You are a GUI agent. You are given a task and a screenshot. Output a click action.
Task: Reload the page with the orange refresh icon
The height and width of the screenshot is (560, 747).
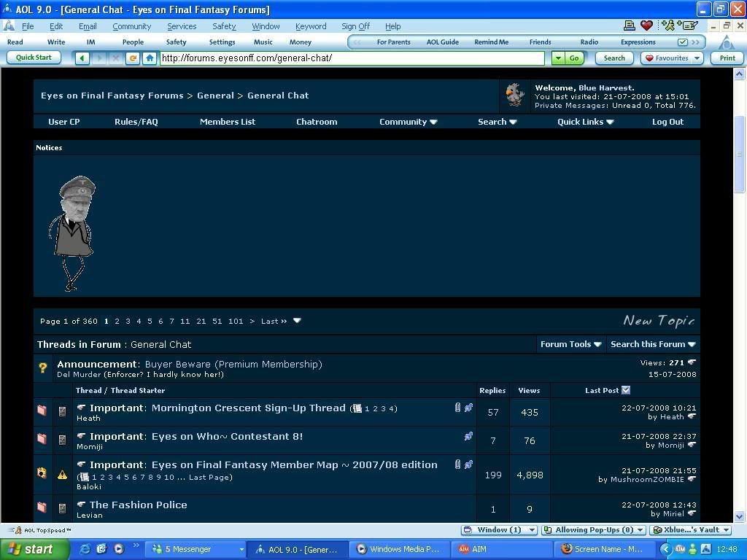point(133,58)
